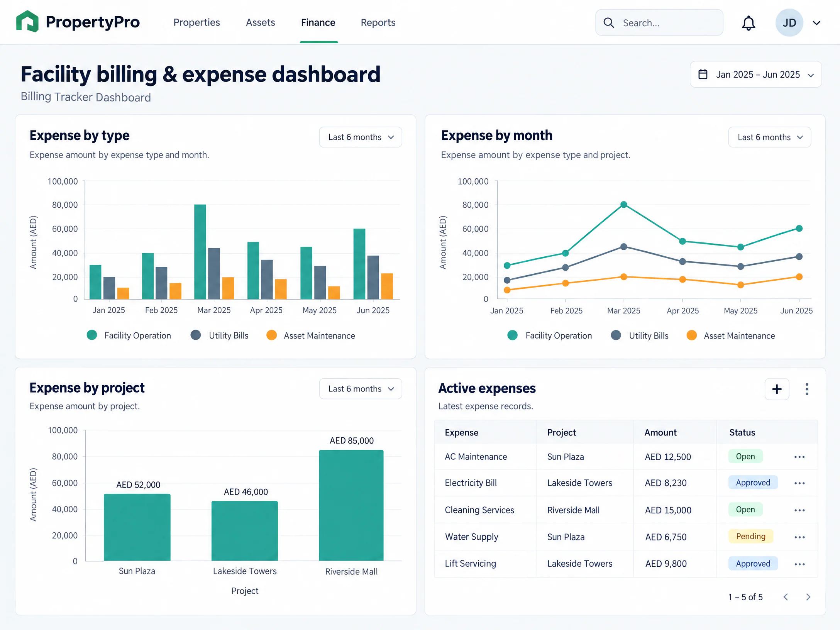Click the JD user avatar
The width and height of the screenshot is (840, 630).
(x=789, y=23)
